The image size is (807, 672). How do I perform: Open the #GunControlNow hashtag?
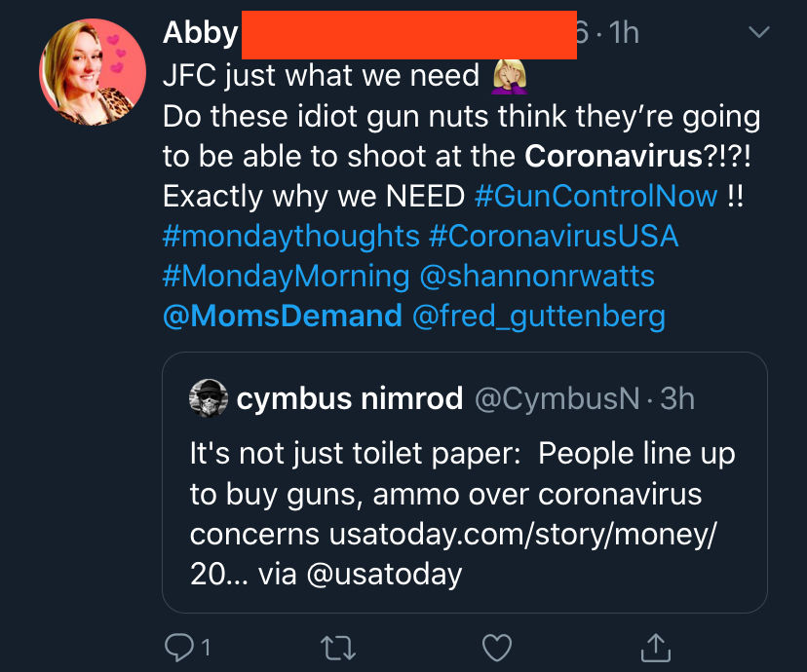[596, 196]
